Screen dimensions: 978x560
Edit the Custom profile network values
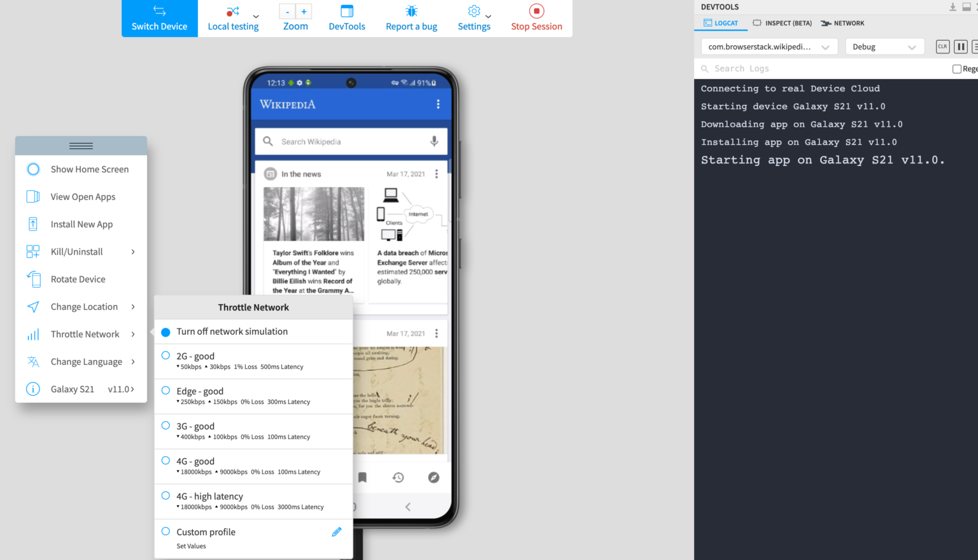pyautogui.click(x=337, y=531)
